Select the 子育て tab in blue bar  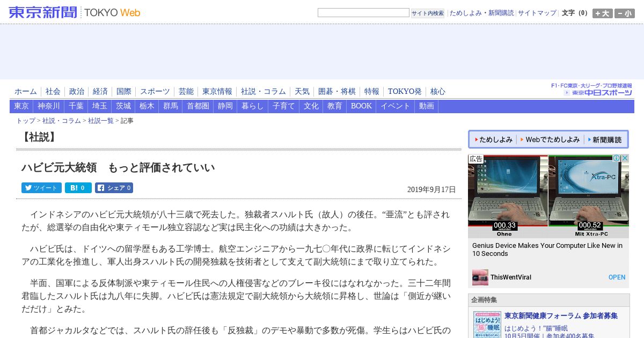284,106
